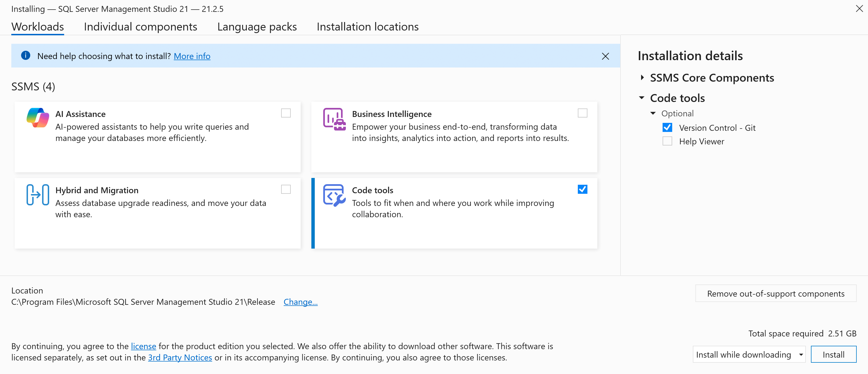Select the Business Intelligence card title
The image size is (868, 374).
(392, 114)
